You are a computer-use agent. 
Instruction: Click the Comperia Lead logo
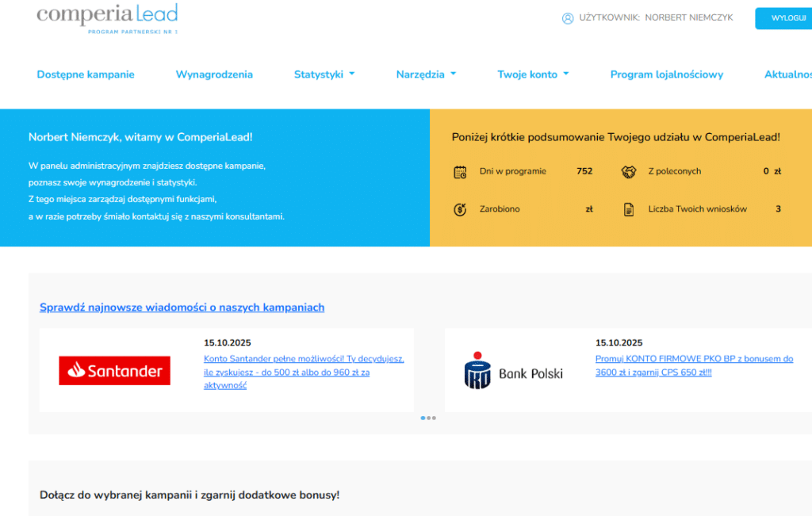point(107,17)
